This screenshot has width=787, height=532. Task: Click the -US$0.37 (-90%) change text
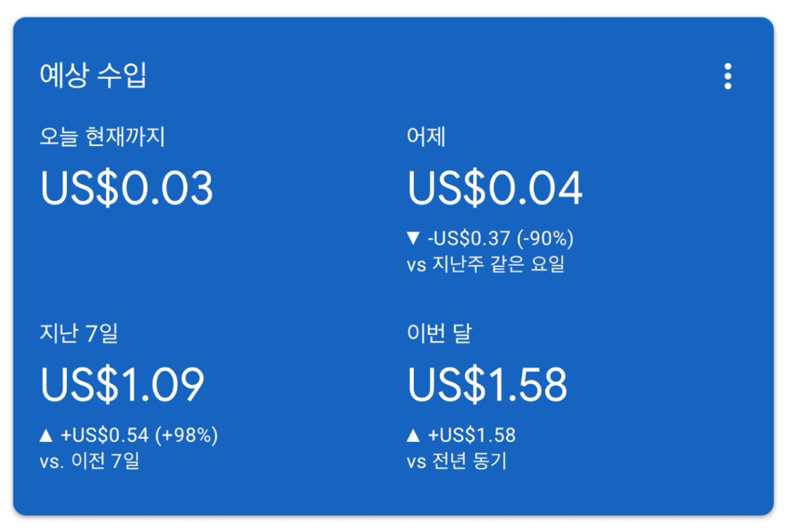click(500, 239)
